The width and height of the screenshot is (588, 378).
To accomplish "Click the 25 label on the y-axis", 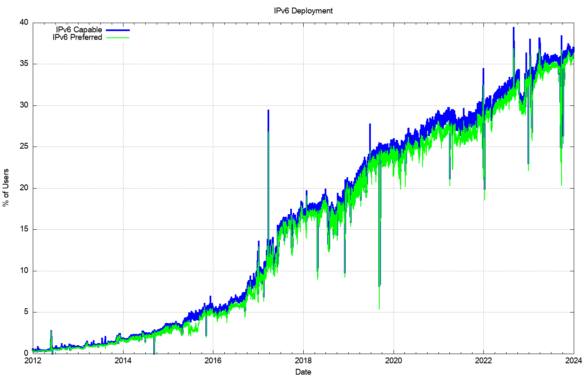I will pyautogui.click(x=24, y=147).
